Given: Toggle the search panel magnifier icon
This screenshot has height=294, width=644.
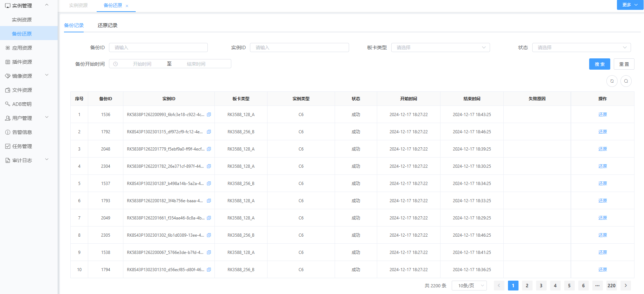Looking at the screenshot, I should pyautogui.click(x=626, y=81).
